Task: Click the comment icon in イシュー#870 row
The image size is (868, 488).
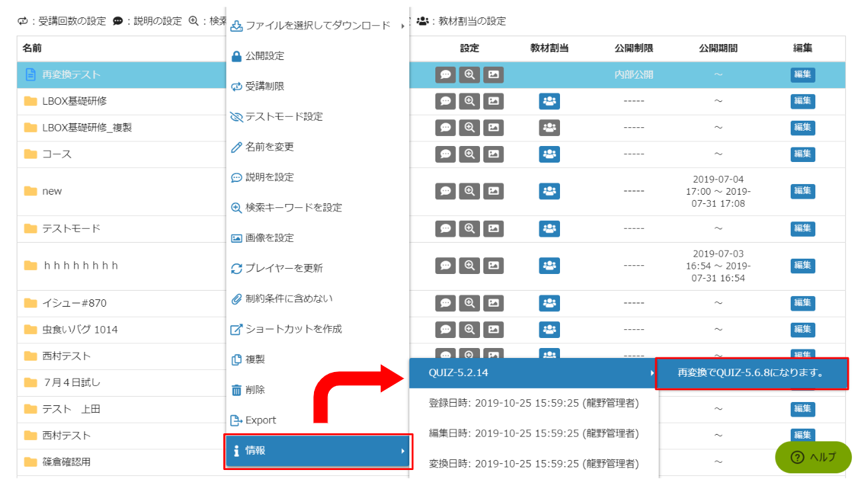Action: point(445,303)
